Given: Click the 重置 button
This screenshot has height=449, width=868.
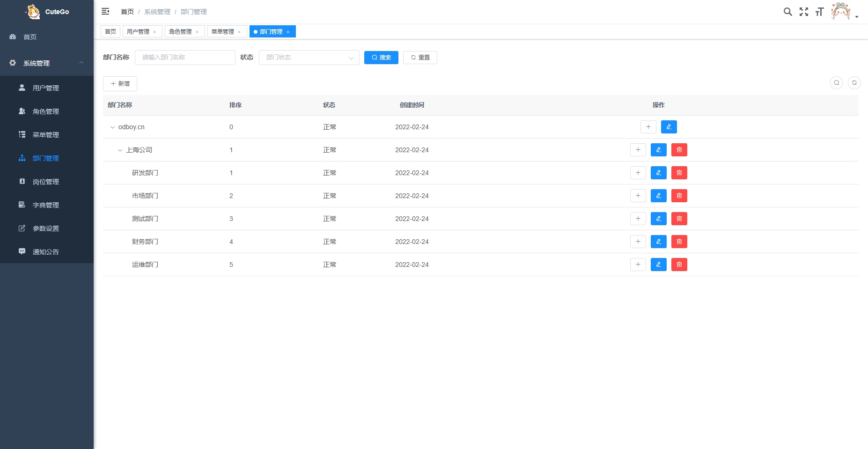Looking at the screenshot, I should pos(420,58).
